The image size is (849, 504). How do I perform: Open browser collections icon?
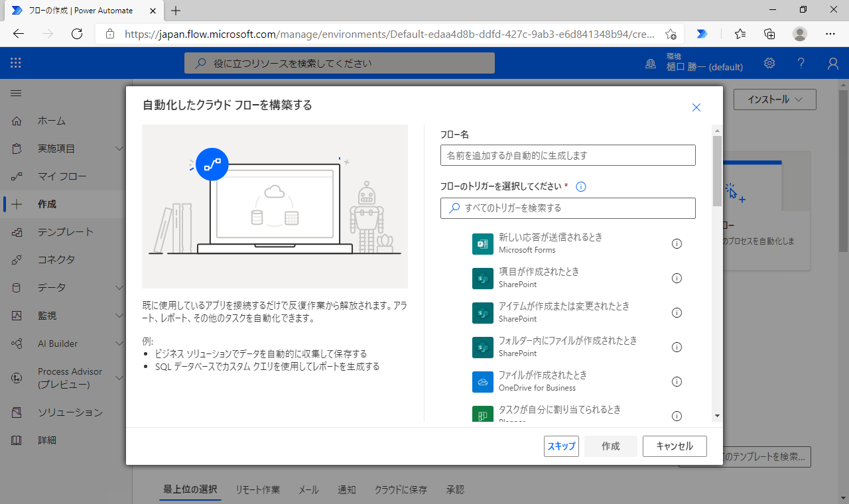pos(769,34)
